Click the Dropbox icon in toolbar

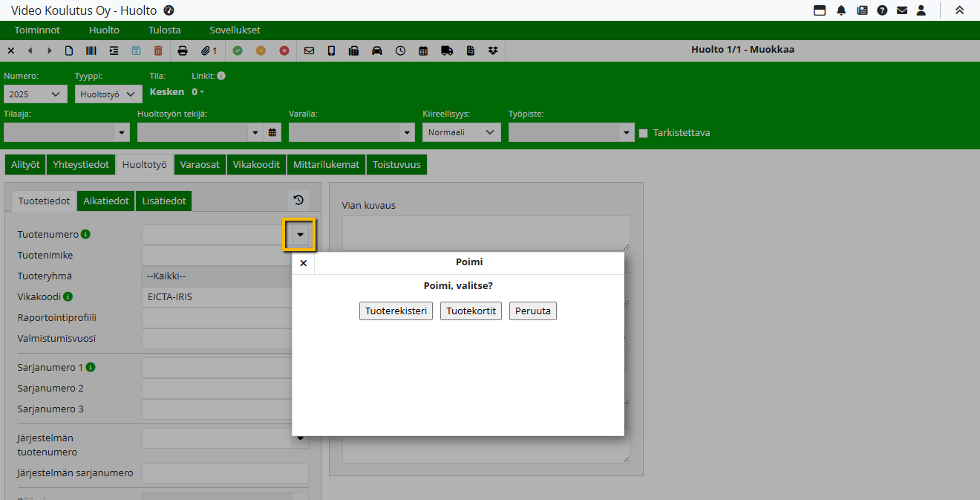point(493,51)
